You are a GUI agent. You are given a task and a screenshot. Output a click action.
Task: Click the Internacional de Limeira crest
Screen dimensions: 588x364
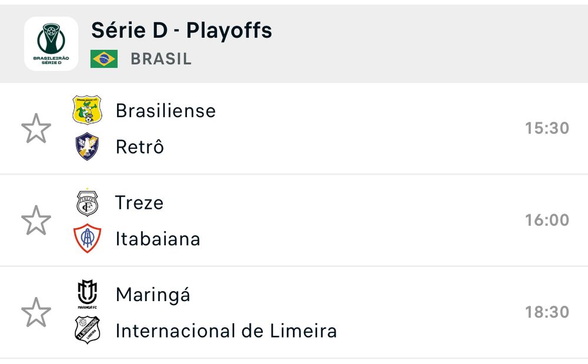point(87,330)
